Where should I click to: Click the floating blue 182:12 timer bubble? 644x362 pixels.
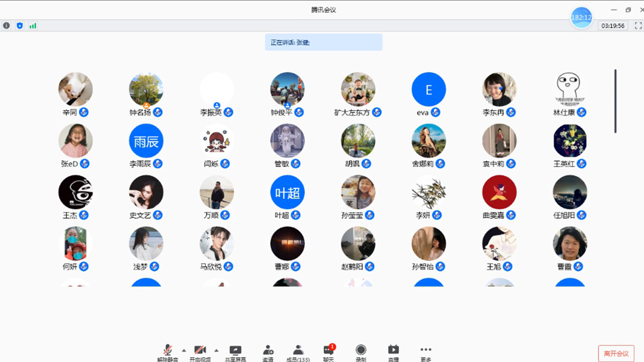point(581,18)
